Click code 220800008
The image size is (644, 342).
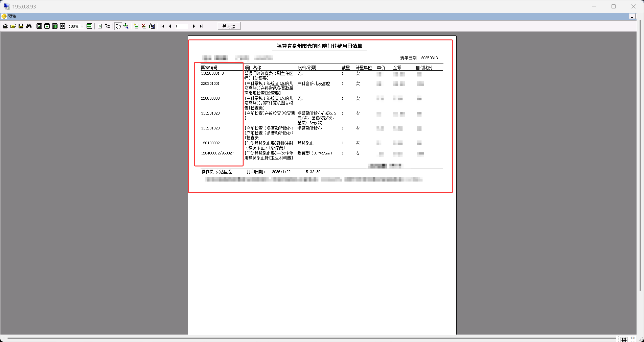click(x=210, y=98)
